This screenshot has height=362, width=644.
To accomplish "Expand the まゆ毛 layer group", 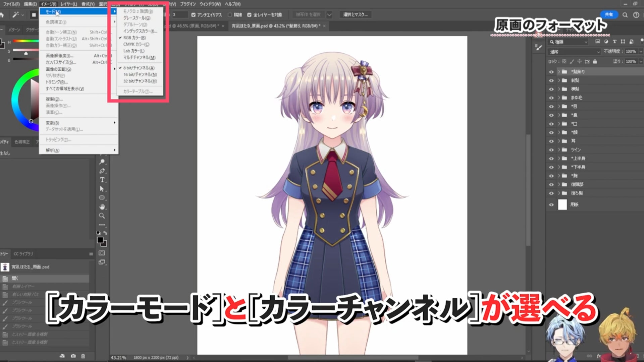I will click(559, 98).
